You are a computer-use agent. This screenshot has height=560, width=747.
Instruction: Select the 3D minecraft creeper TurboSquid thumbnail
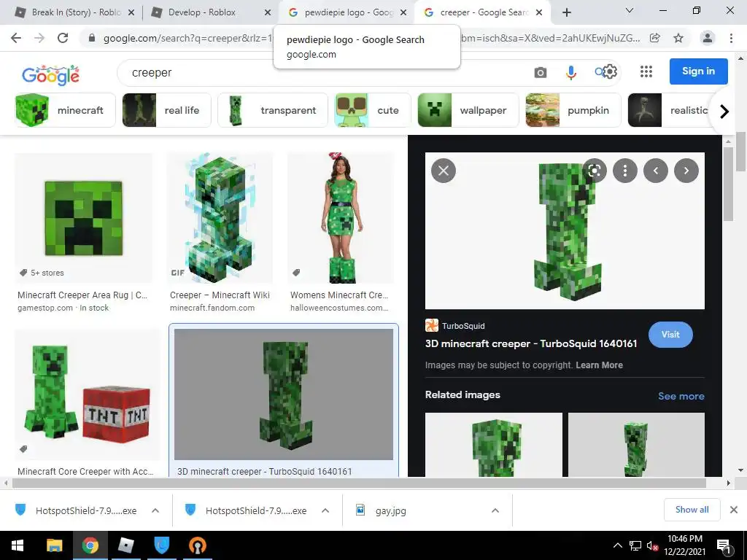point(284,394)
